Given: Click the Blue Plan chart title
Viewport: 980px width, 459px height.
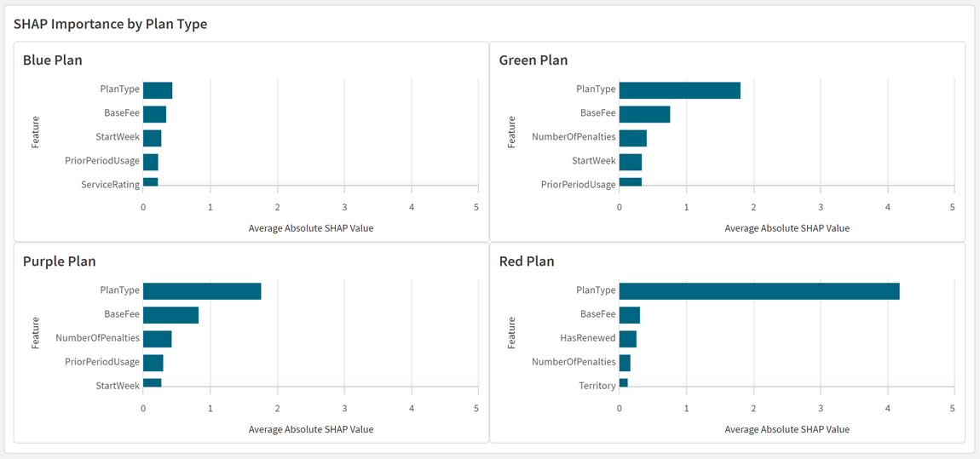Looking at the screenshot, I should tap(53, 60).
